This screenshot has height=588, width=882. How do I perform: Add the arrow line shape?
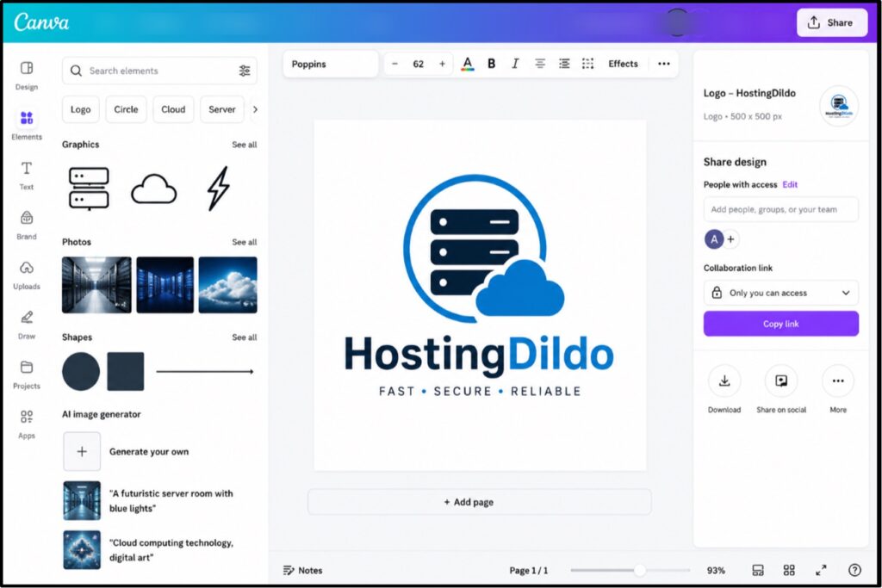(x=205, y=372)
